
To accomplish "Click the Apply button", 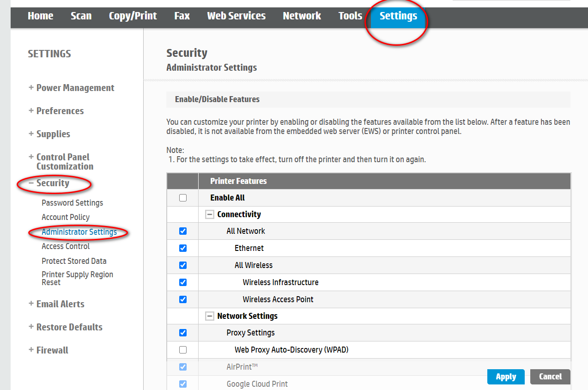I will pyautogui.click(x=505, y=377).
